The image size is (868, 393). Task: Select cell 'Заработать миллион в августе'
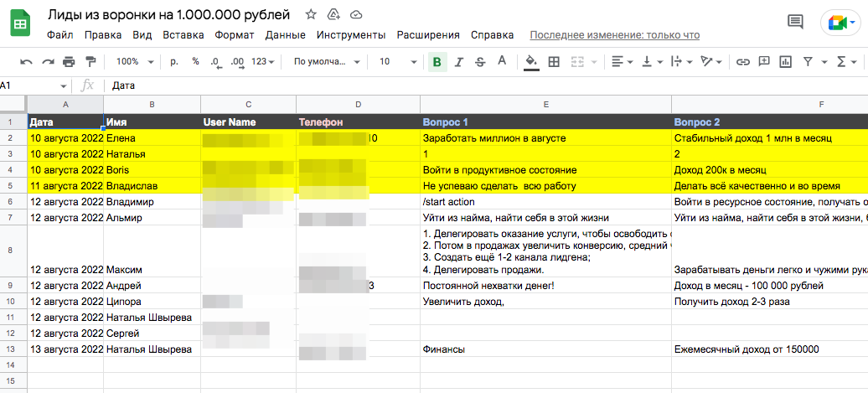[x=545, y=138]
